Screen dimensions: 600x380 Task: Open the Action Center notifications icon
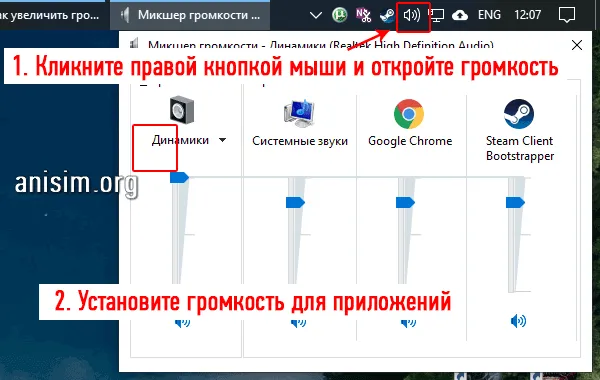(x=566, y=15)
